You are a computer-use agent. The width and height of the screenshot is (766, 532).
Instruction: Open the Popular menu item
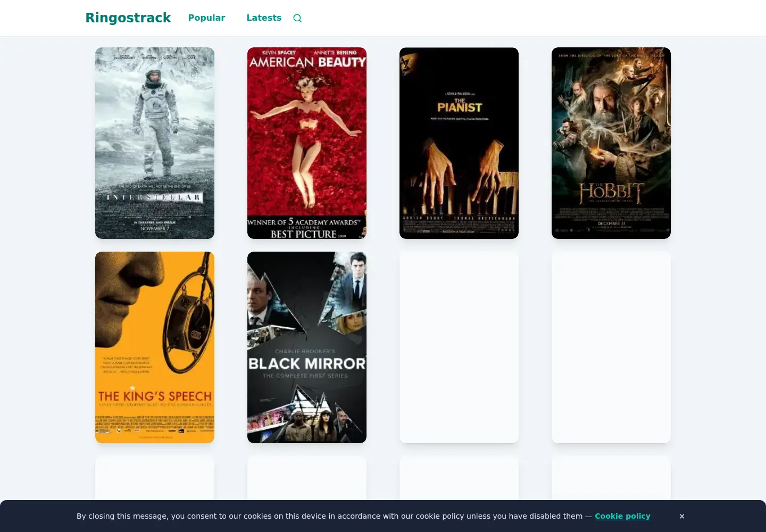pyautogui.click(x=206, y=18)
